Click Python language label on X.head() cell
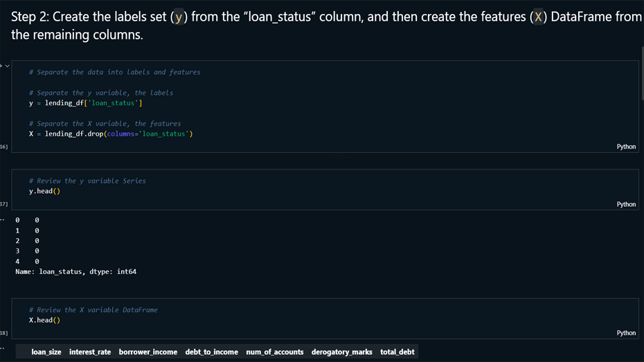644x362 pixels. (x=625, y=333)
